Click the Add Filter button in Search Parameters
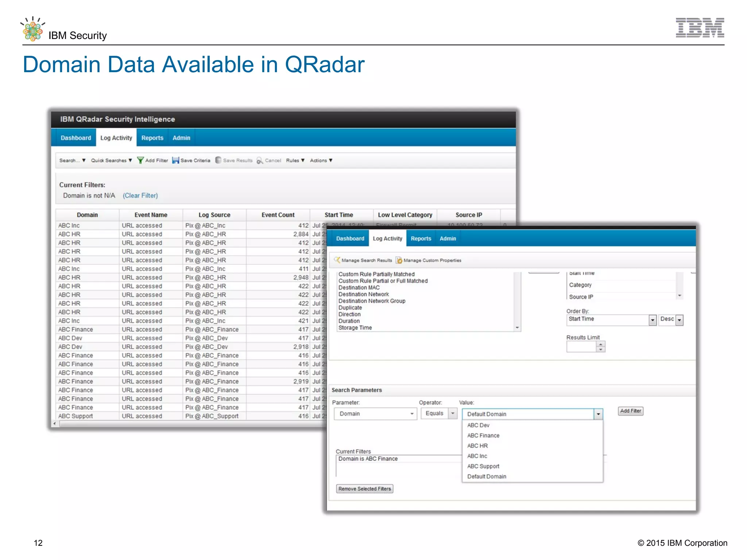747x560 pixels. click(631, 411)
